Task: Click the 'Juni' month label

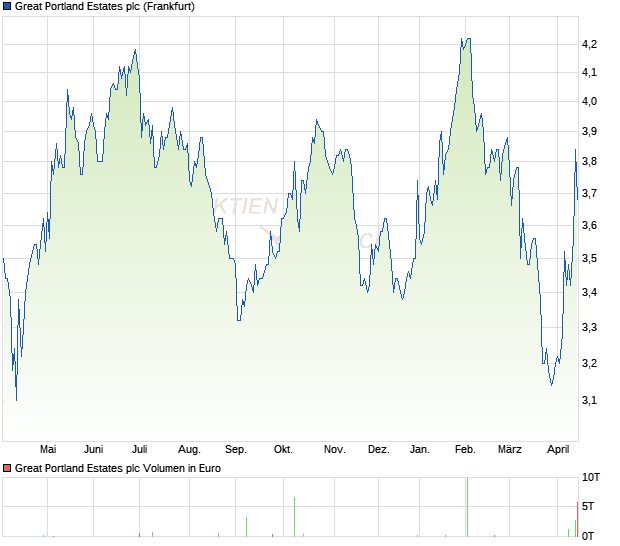Action: tap(94, 449)
